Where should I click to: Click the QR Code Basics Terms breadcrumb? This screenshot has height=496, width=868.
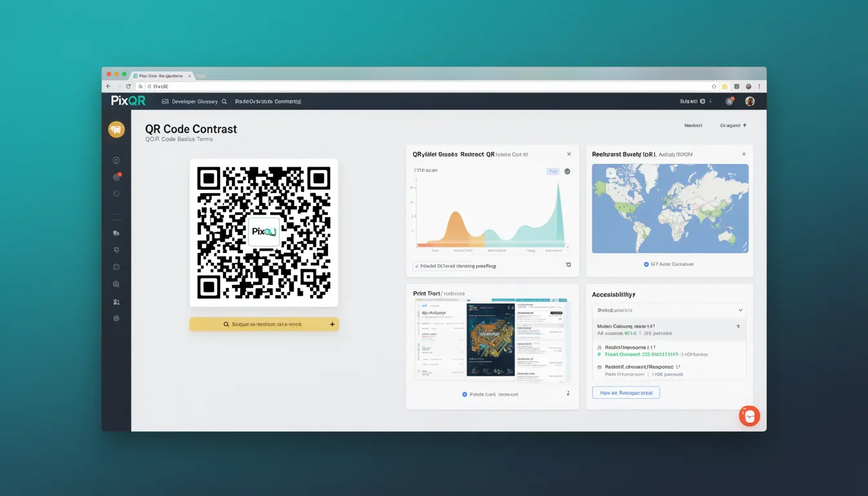click(x=179, y=139)
